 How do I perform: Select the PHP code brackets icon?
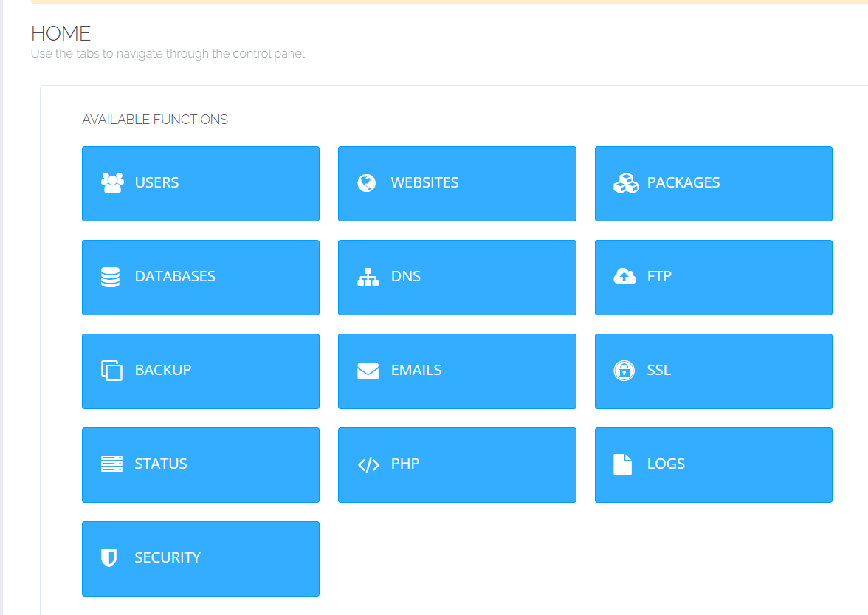(x=368, y=464)
